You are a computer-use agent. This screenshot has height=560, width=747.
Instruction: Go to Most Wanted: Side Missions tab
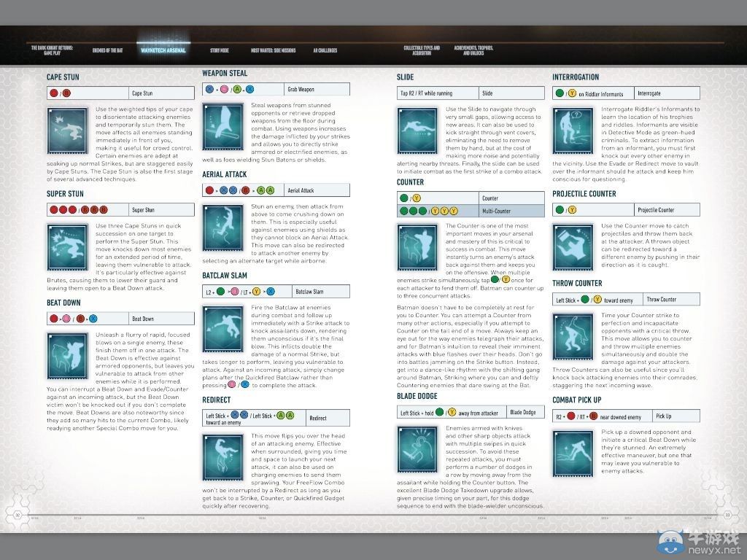[272, 50]
